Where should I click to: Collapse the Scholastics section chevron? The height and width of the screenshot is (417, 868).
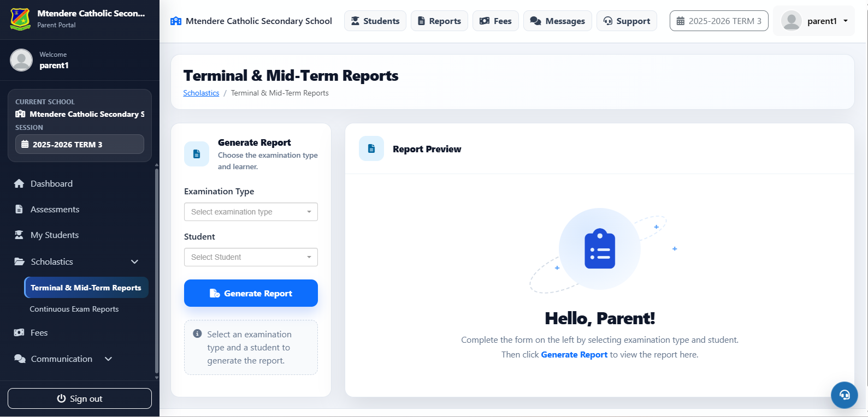pos(134,262)
